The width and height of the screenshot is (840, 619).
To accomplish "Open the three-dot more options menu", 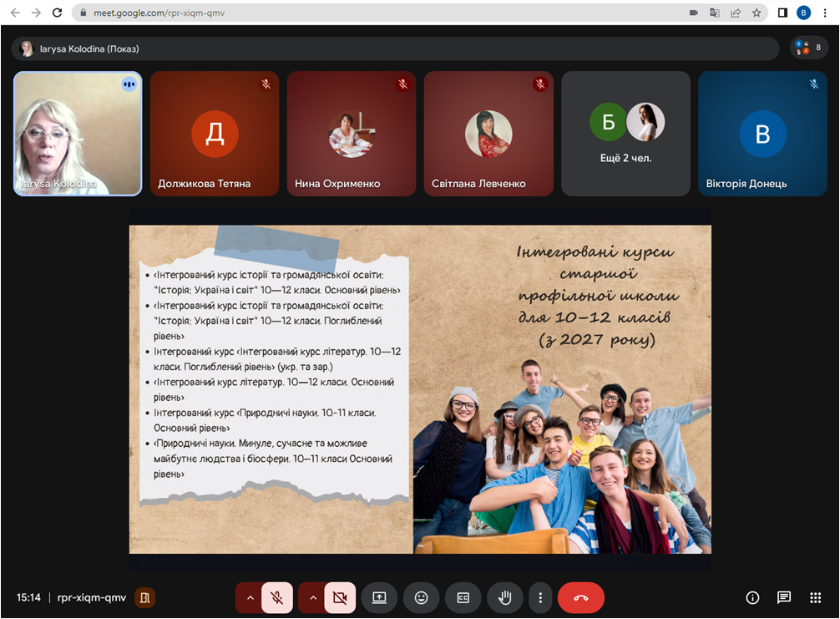I will [x=540, y=597].
